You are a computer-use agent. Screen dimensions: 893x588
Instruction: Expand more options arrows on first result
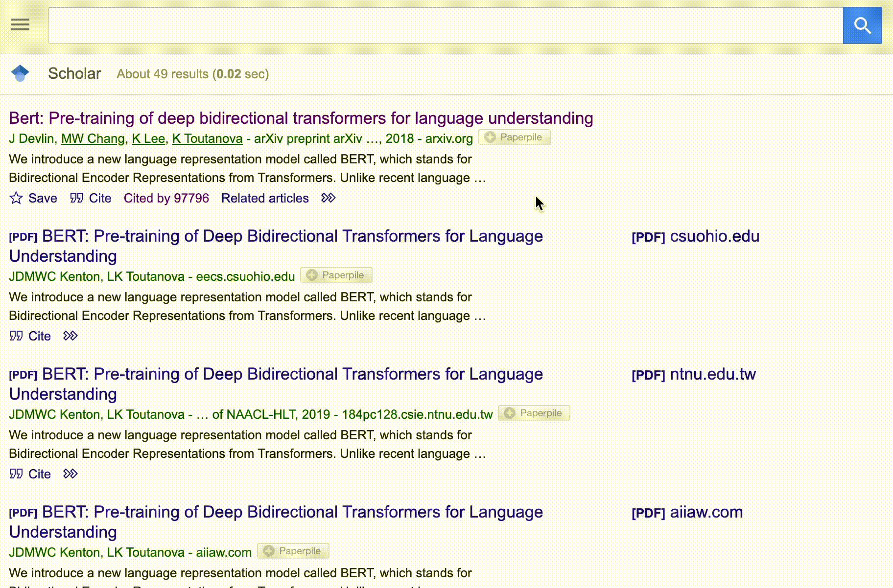coord(328,198)
